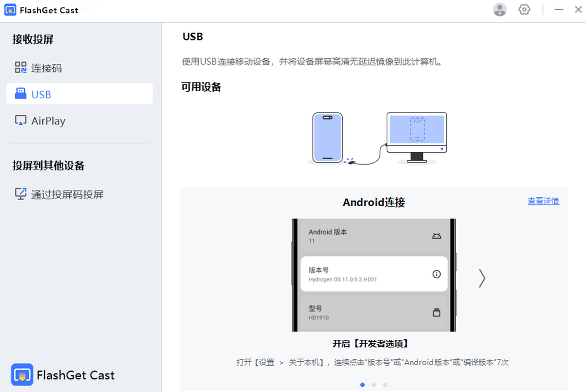
Task: Click the 投屏到其他设备 section heading
Action: click(48, 165)
